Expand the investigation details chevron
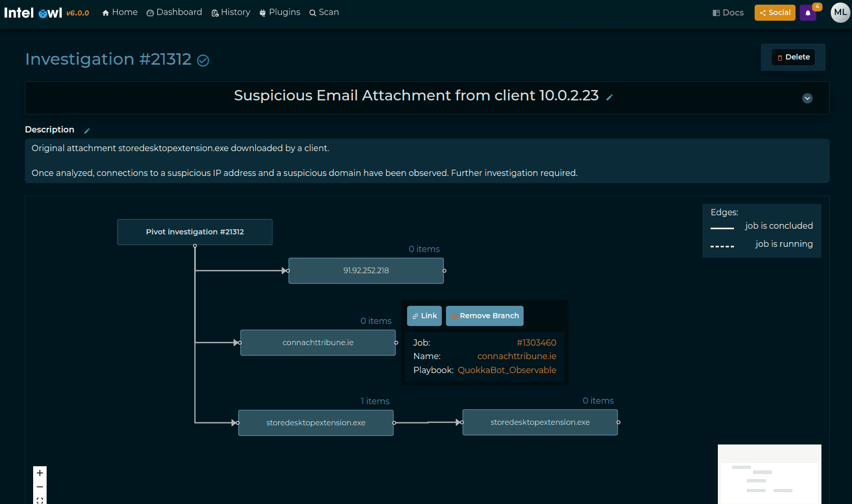 [x=807, y=98]
